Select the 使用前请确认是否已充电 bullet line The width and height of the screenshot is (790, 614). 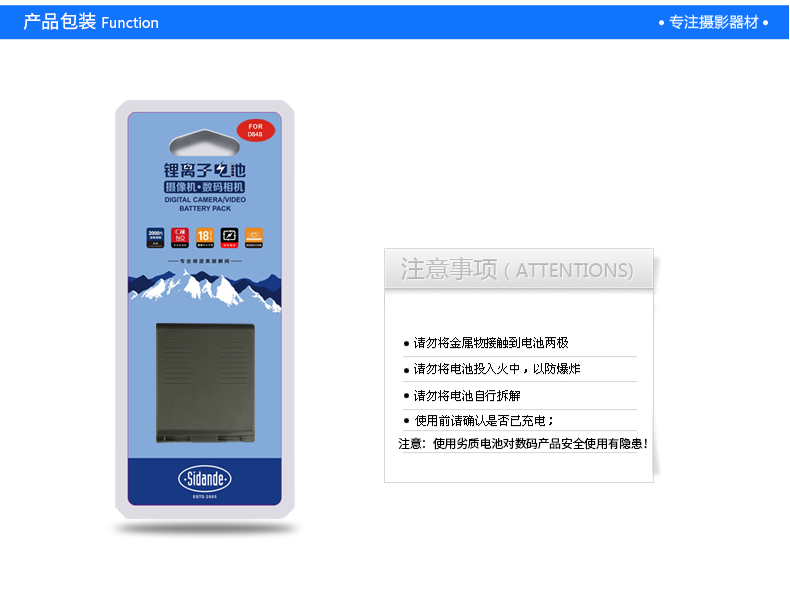coord(479,421)
